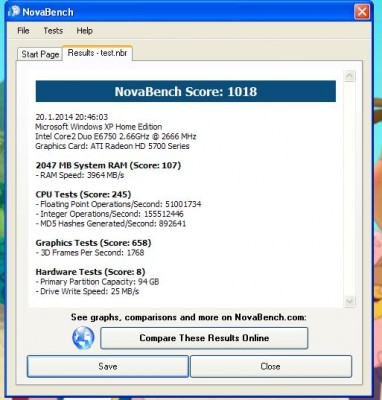The height and width of the screenshot is (400, 382).
Task: Click the Primary Partition Capacity: 94 GB line
Action: pos(97,282)
